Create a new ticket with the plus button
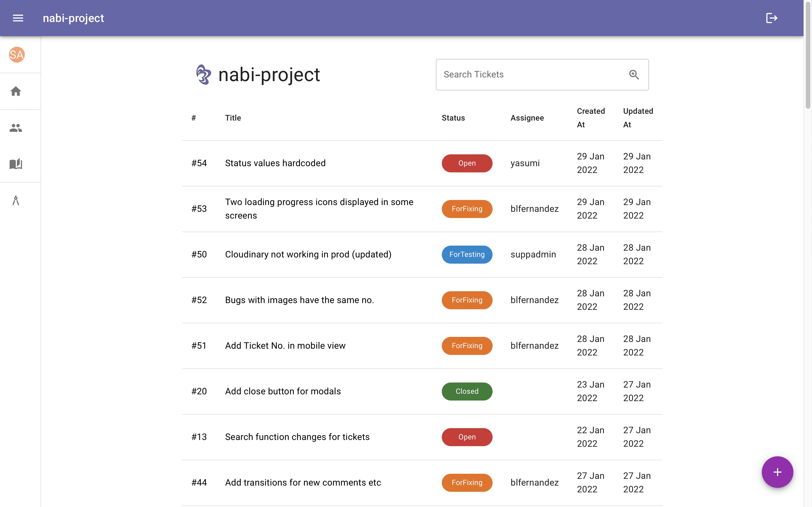812x507 pixels. (777, 472)
